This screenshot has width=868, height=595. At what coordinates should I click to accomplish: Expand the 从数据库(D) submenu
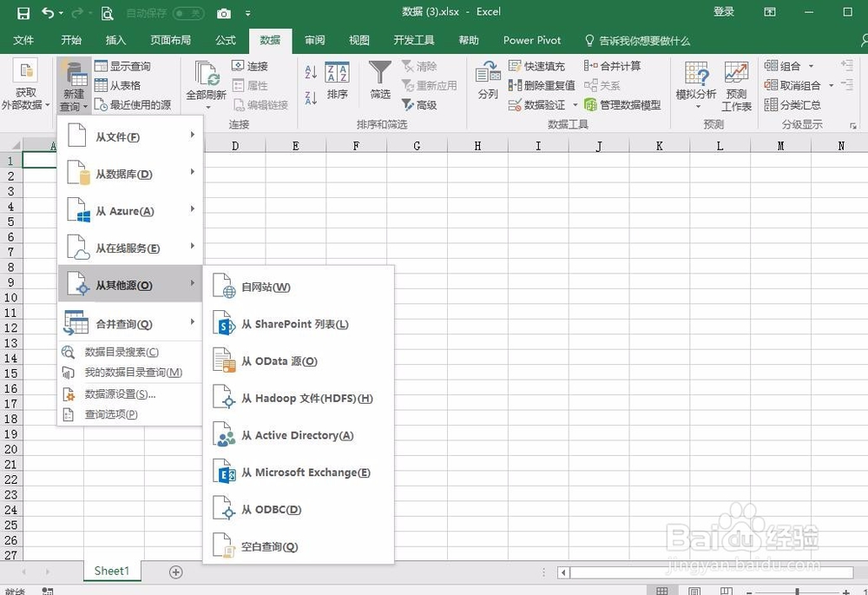point(130,174)
